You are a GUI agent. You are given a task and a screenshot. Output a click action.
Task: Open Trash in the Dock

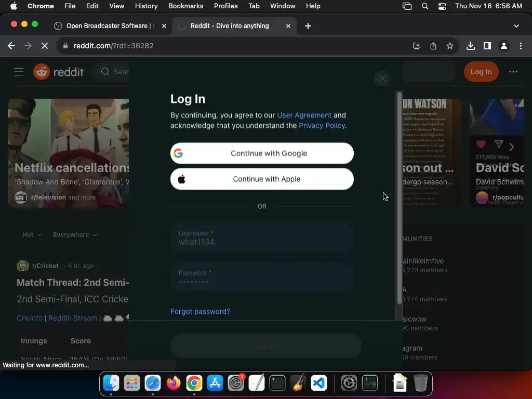(421, 383)
